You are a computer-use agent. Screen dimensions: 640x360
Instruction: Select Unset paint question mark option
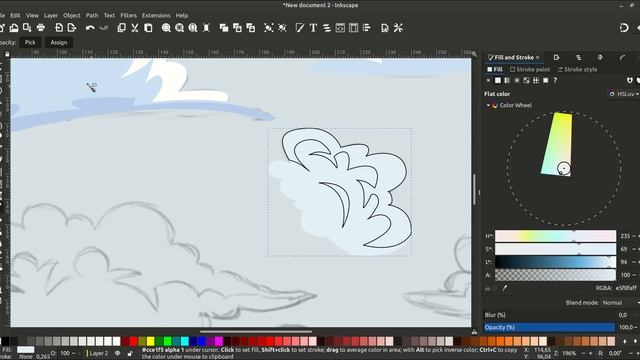(x=555, y=80)
